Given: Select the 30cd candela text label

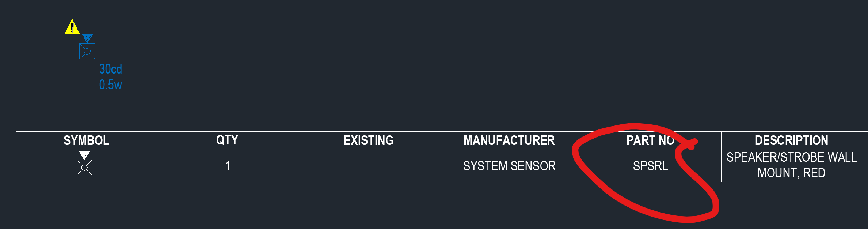Looking at the screenshot, I should coord(111,69).
